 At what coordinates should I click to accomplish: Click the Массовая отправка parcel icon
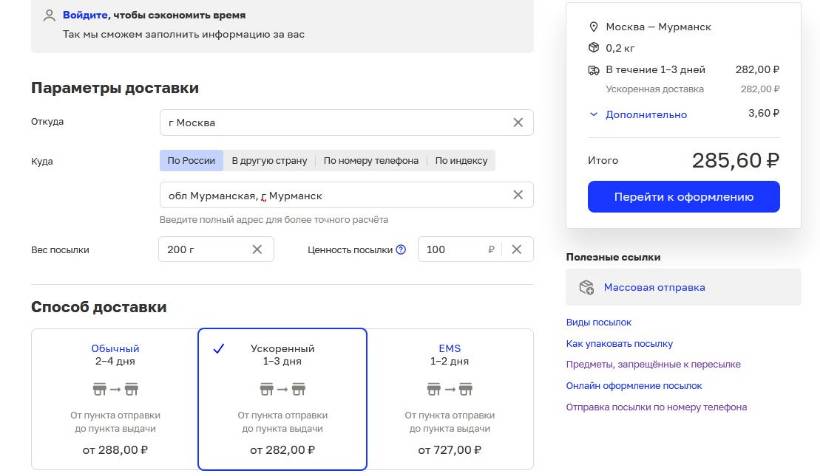coord(586,287)
